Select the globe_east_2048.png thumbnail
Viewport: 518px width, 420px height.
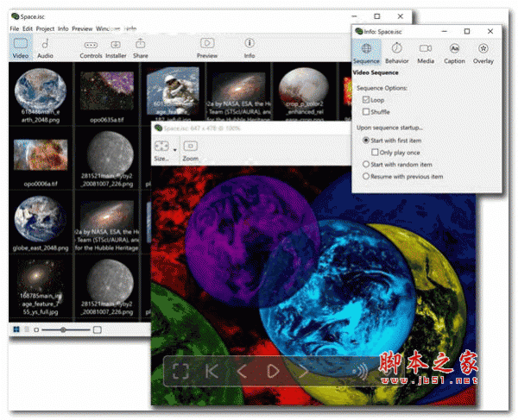pyautogui.click(x=41, y=222)
